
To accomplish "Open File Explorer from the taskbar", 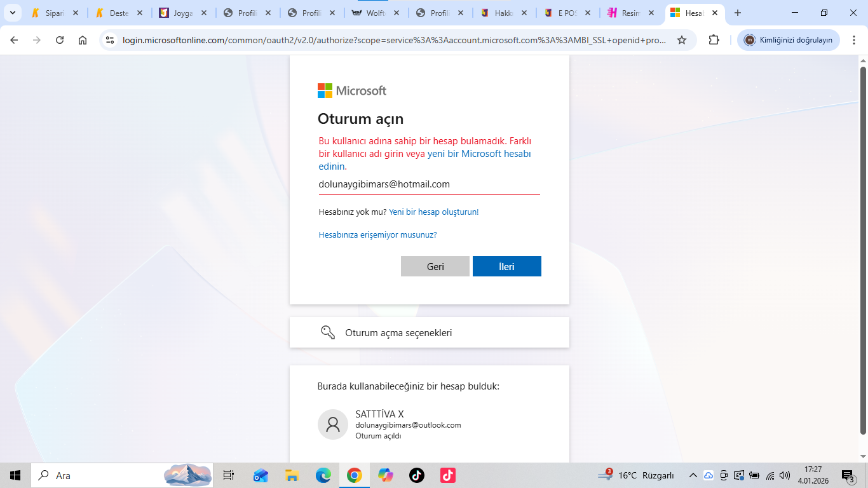I will tap(292, 475).
